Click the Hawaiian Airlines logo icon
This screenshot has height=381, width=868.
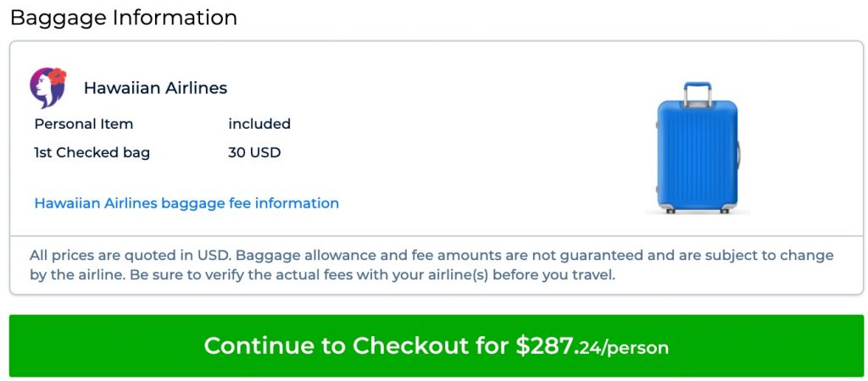click(47, 88)
